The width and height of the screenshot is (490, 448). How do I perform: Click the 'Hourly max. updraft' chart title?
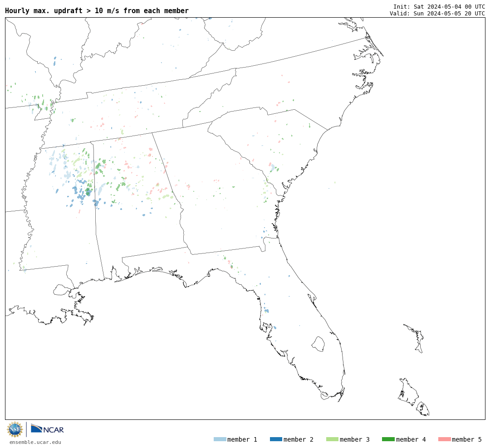[x=97, y=10]
